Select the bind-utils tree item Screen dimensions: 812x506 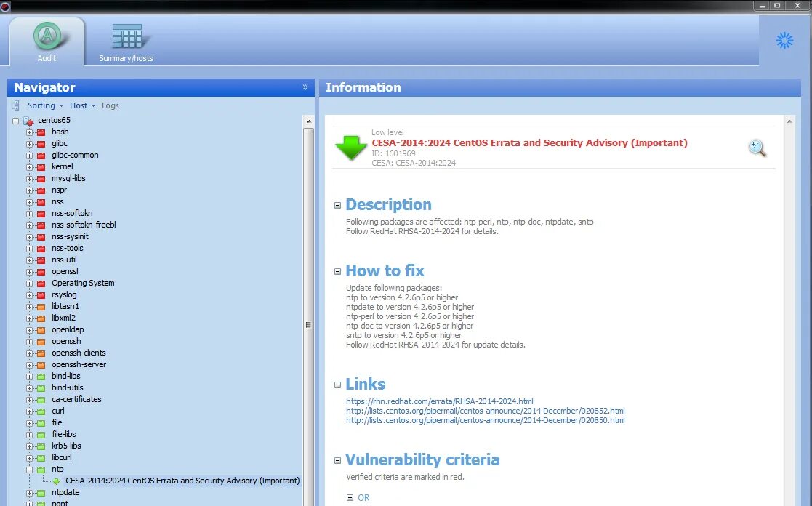68,388
